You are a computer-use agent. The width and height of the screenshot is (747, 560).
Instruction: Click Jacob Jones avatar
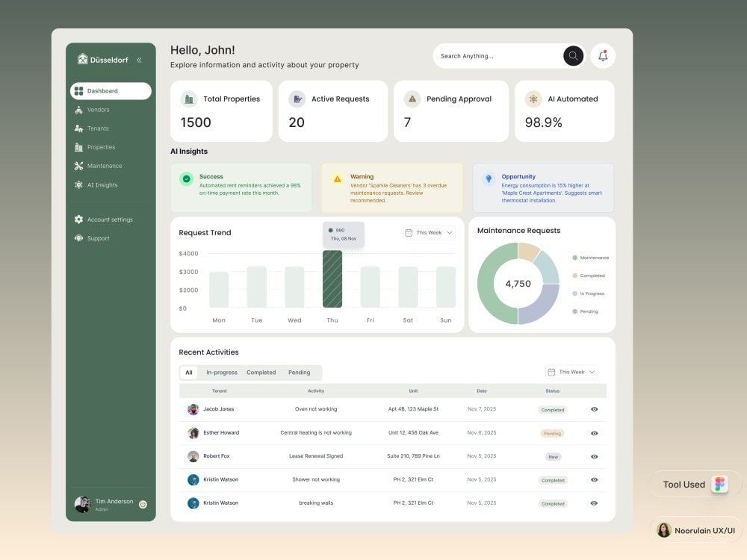193,409
